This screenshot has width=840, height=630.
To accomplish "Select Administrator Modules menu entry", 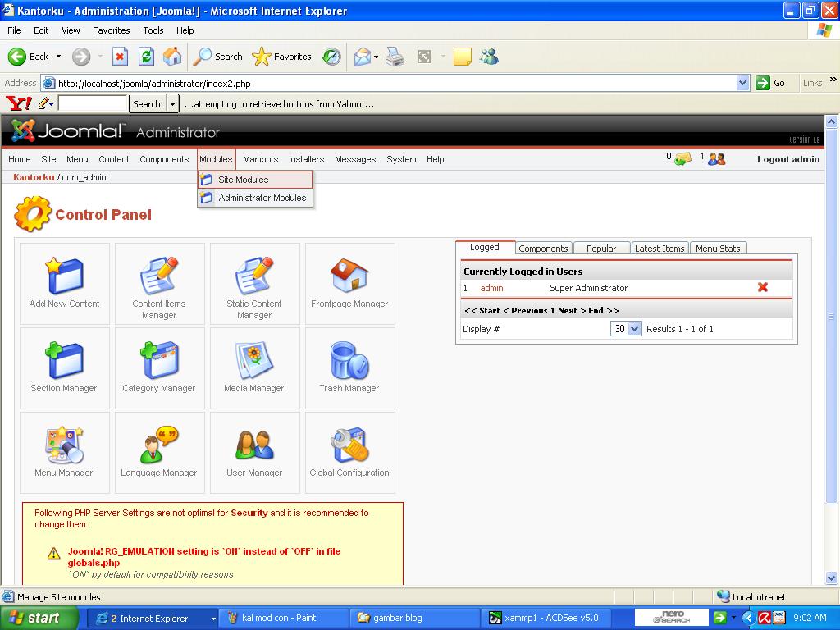I will [x=255, y=198].
